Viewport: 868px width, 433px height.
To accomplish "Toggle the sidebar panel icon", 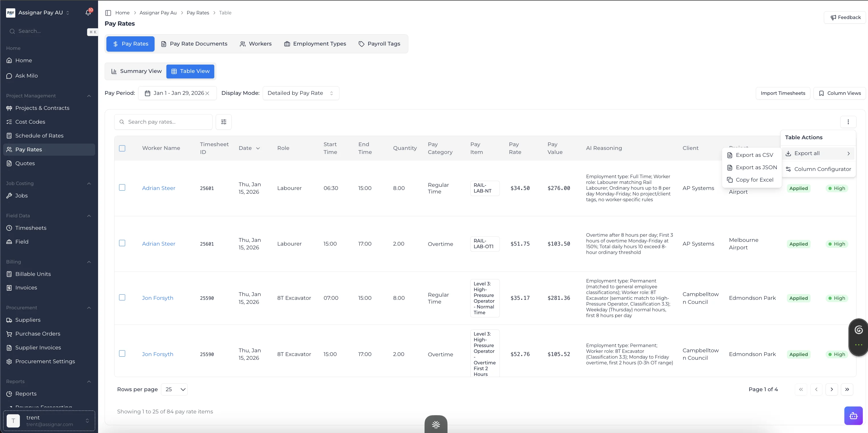I will pyautogui.click(x=108, y=13).
